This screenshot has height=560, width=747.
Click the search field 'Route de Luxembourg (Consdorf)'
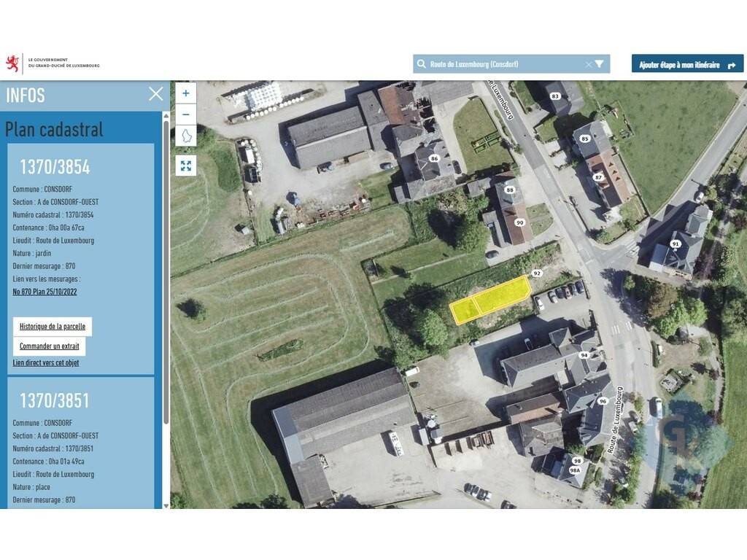click(x=503, y=64)
